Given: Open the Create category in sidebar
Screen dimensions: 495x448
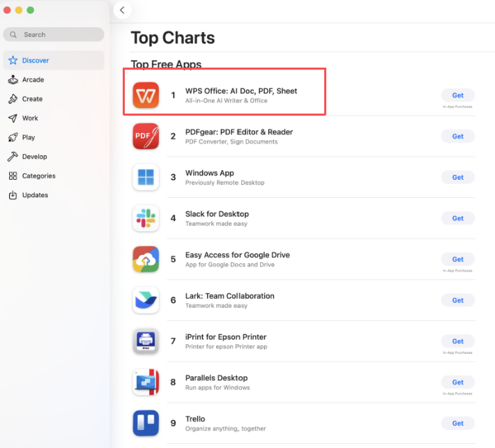Looking at the screenshot, I should click(x=32, y=99).
